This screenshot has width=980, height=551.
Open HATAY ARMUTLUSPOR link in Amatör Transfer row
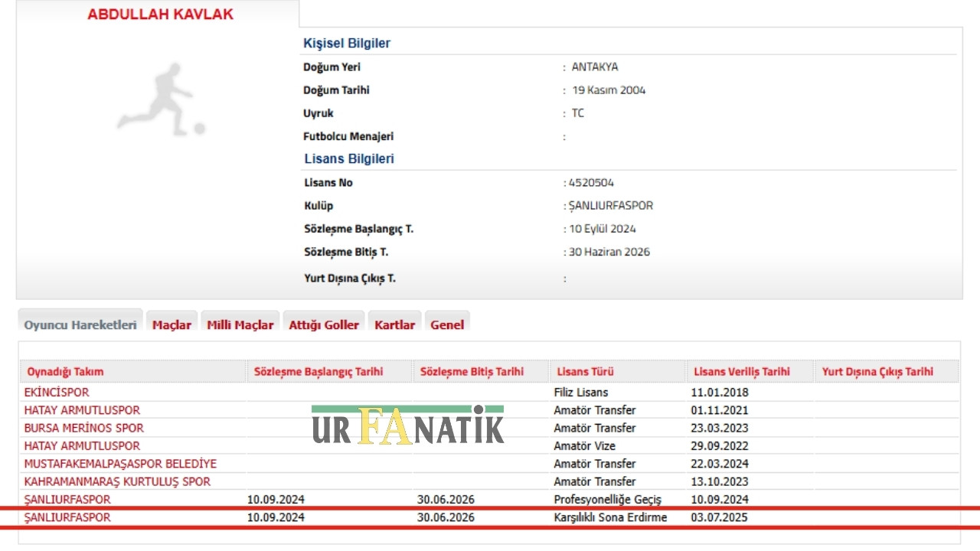82,410
